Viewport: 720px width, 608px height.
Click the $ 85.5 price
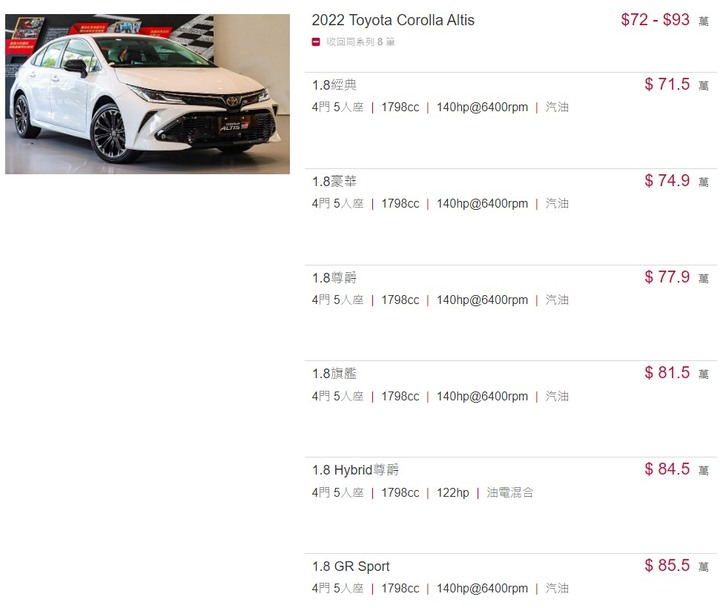pos(667,565)
